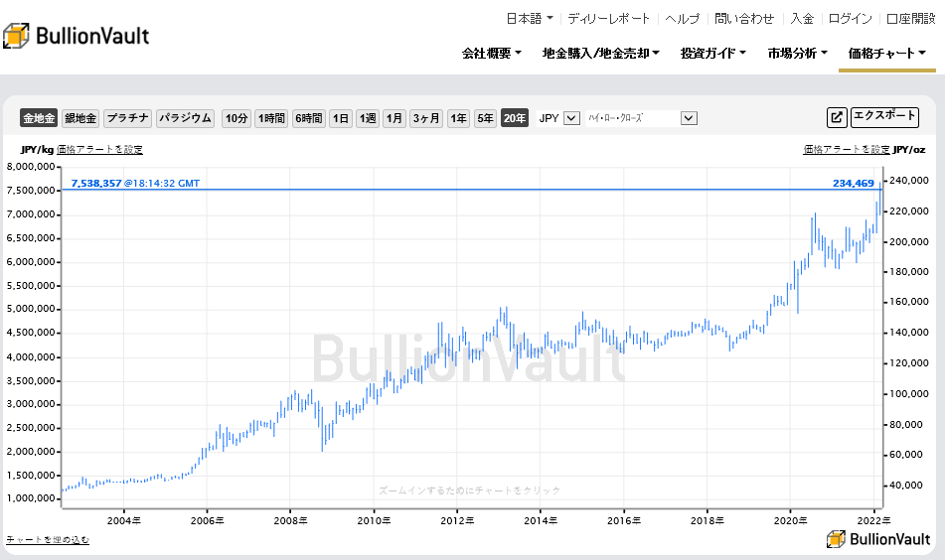Viewport: 945px width, 560px height.
Task: Click the 7,538,357 current price label
Action: (96, 183)
